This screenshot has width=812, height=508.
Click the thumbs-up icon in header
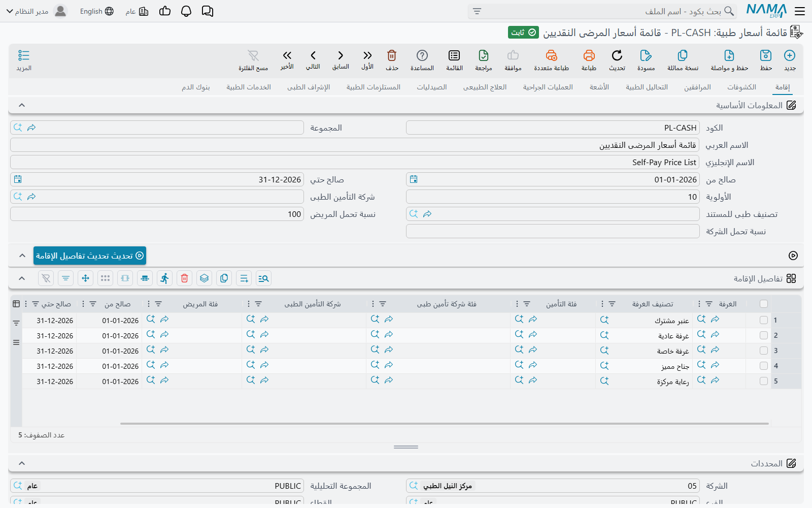coord(165,11)
